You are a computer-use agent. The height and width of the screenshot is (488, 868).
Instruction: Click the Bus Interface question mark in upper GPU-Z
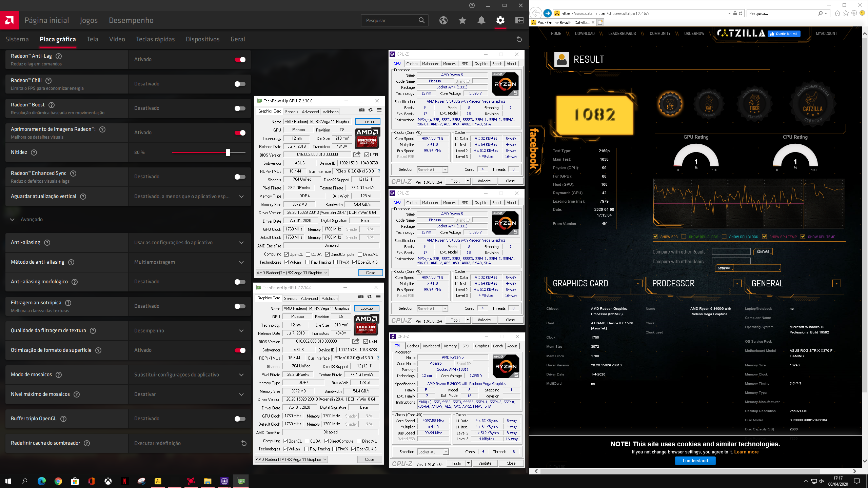[379, 171]
